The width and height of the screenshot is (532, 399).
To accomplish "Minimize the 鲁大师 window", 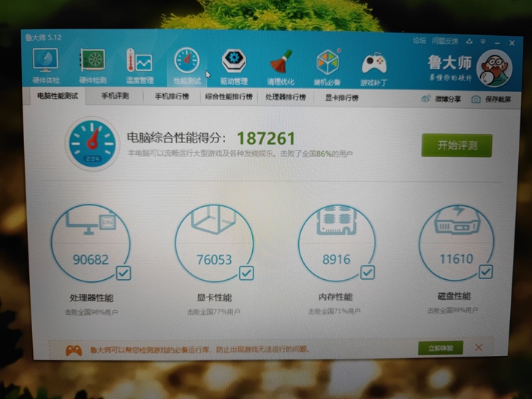I will pyautogui.click(x=498, y=42).
